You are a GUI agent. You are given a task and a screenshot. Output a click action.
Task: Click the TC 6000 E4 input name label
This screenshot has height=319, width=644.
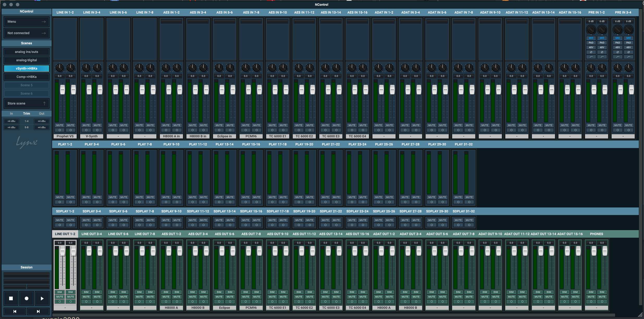(x=357, y=136)
